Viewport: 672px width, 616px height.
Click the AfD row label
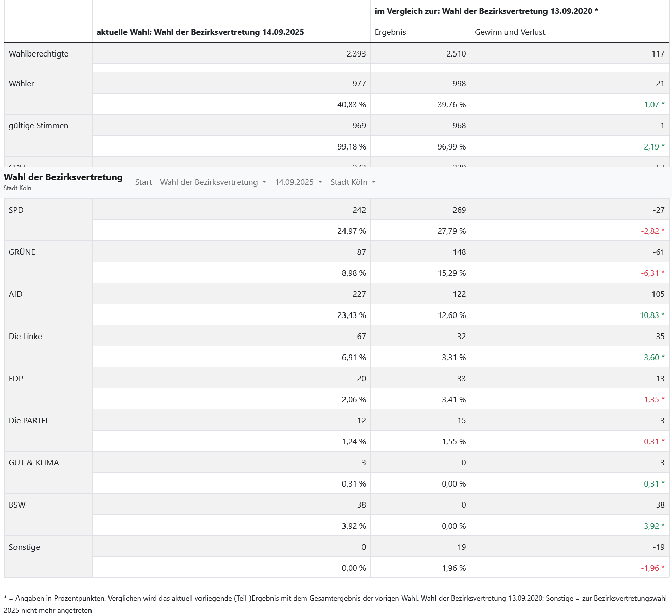[15, 294]
